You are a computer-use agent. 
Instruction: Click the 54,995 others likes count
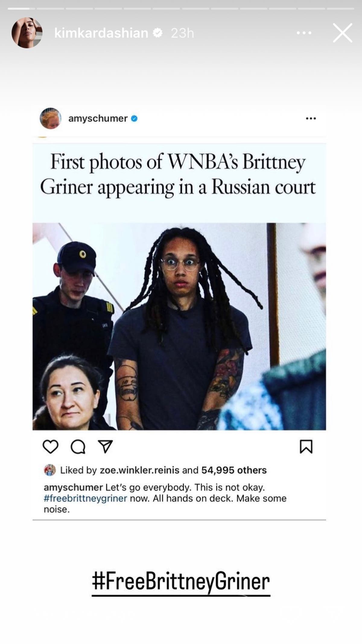click(234, 470)
